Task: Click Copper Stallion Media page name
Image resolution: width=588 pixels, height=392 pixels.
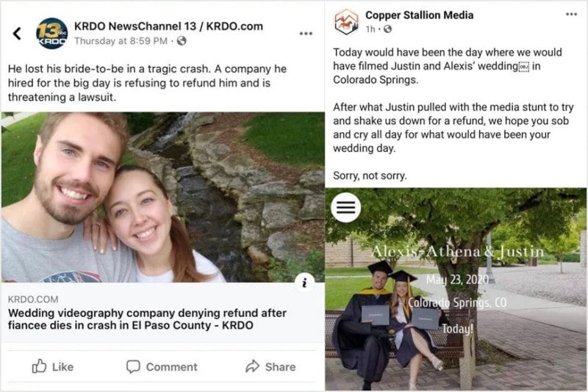Action: click(x=419, y=15)
